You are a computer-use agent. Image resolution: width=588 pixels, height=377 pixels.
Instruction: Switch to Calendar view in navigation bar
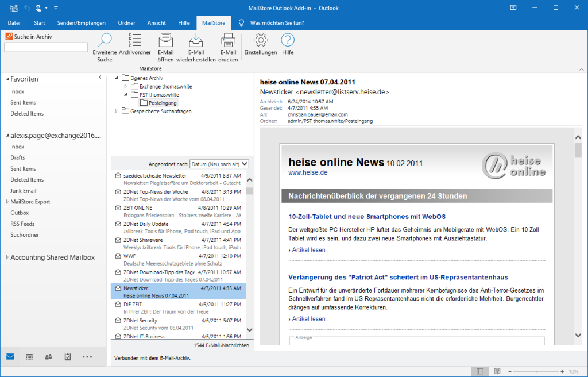click(x=29, y=357)
